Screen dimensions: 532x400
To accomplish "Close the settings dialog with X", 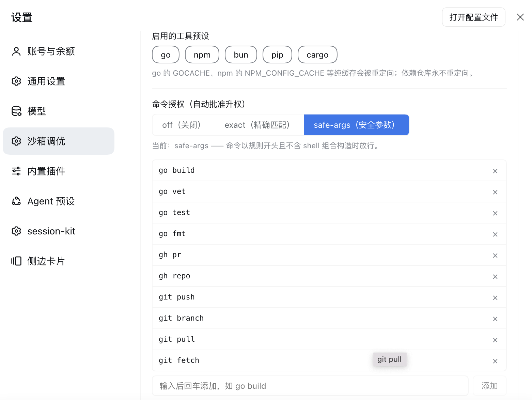I will (520, 17).
